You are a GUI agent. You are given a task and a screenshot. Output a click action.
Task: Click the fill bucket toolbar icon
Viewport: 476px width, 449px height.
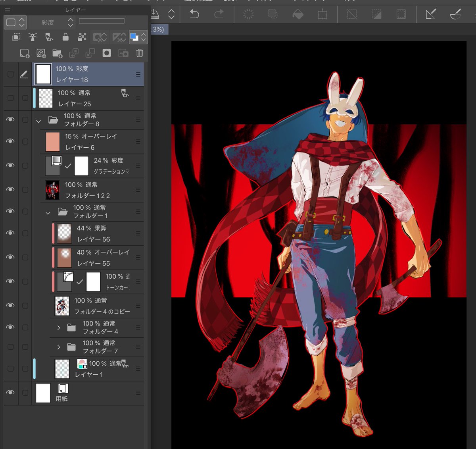click(x=298, y=15)
